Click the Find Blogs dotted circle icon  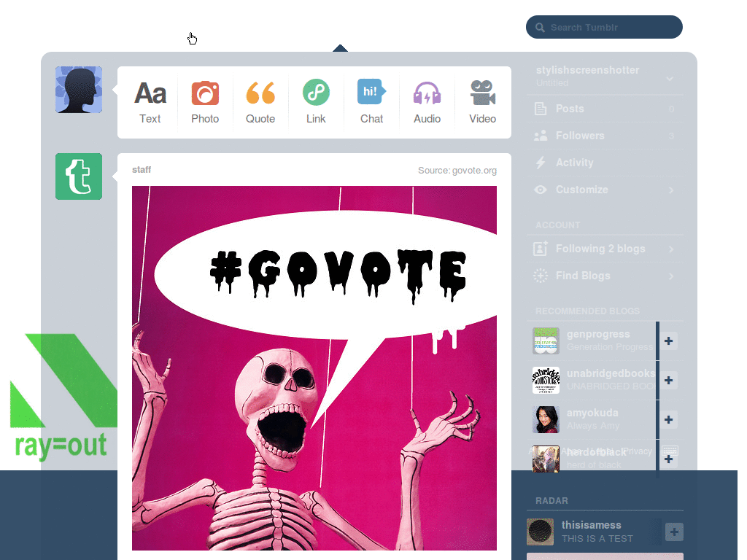pos(541,276)
